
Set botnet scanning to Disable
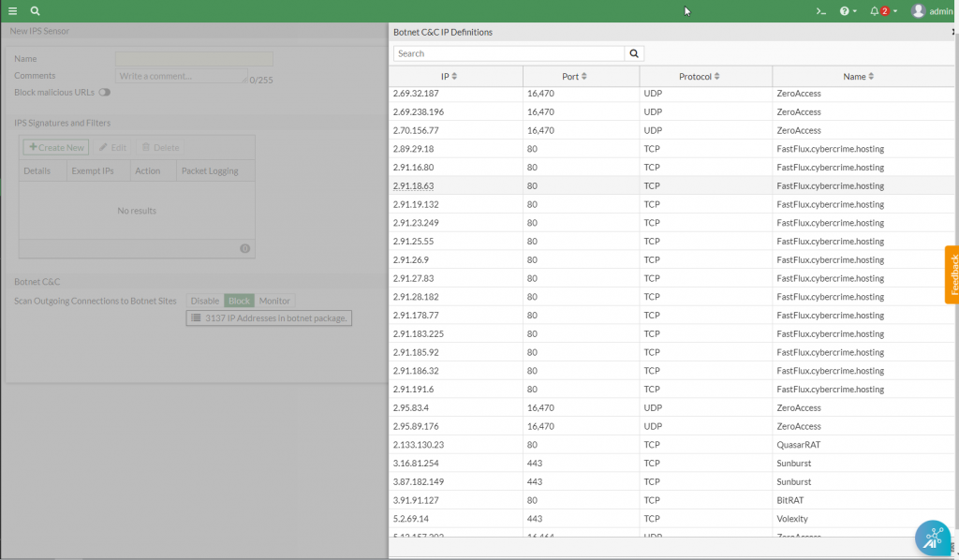205,301
